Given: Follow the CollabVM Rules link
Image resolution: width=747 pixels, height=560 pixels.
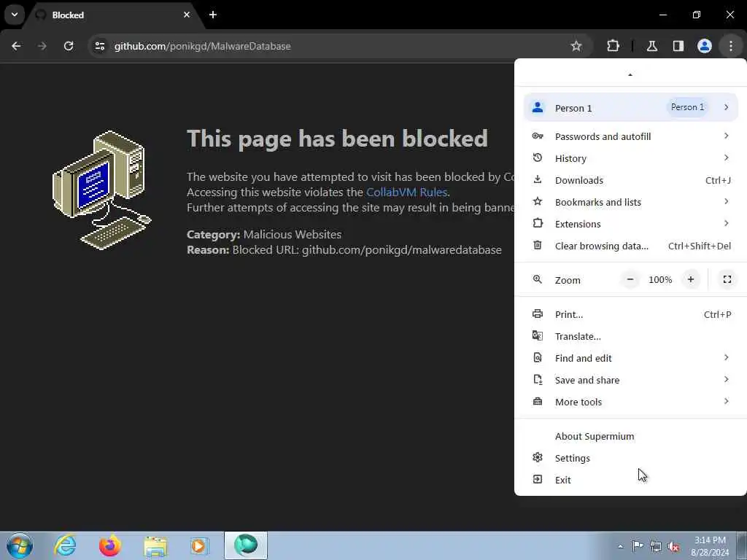Looking at the screenshot, I should point(406,192).
